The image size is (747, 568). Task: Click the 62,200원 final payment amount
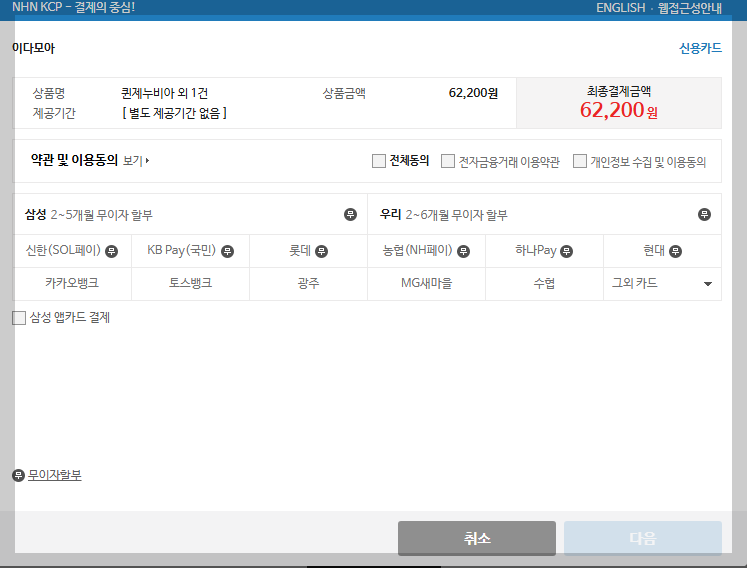click(618, 110)
